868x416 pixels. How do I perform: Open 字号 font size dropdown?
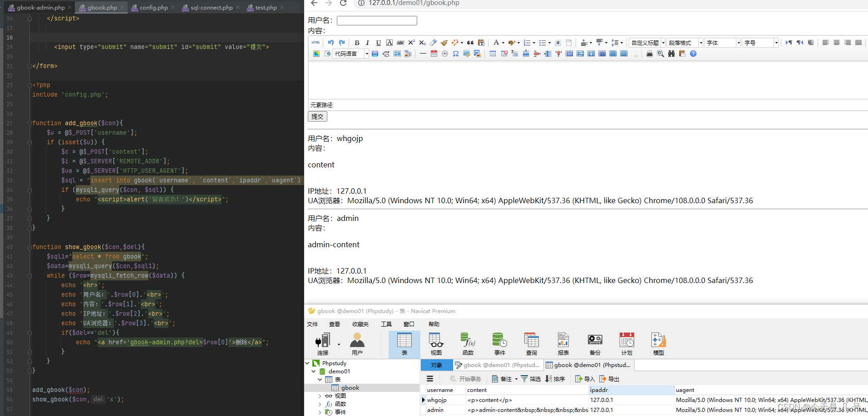click(760, 43)
